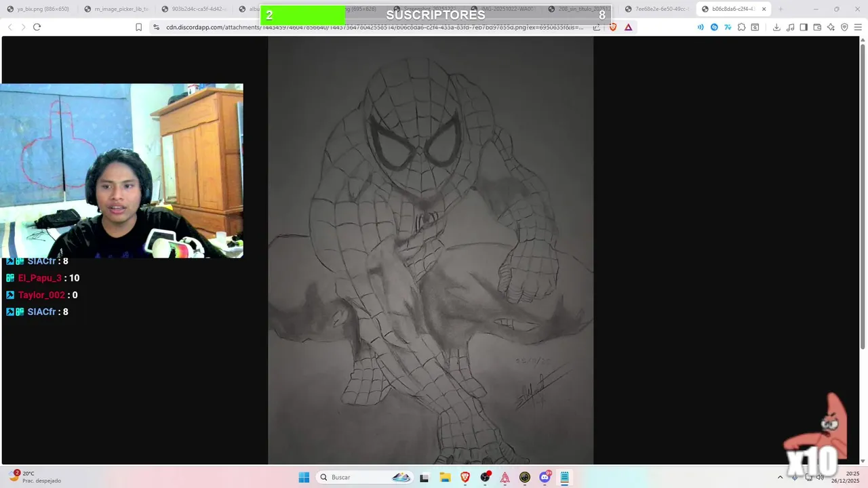Open the round dark-yellow taskbar app

click(x=525, y=477)
